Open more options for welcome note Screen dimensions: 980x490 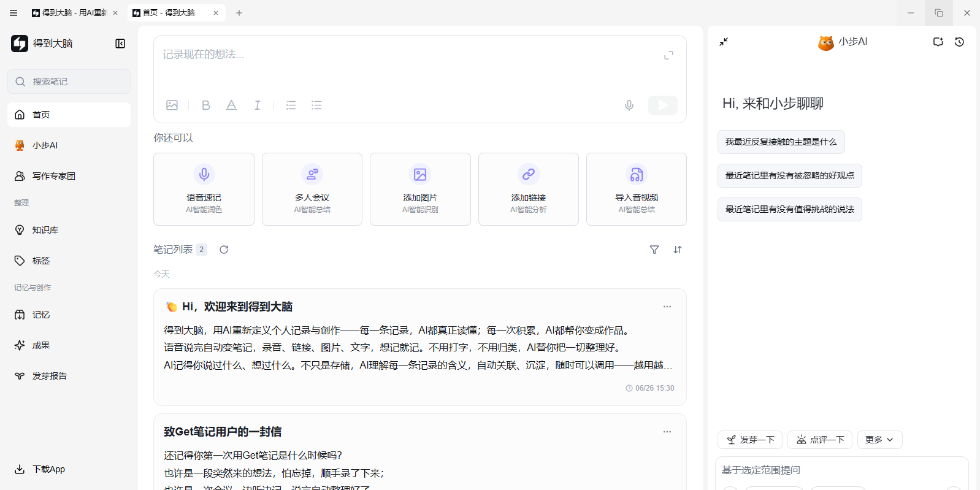(x=667, y=307)
